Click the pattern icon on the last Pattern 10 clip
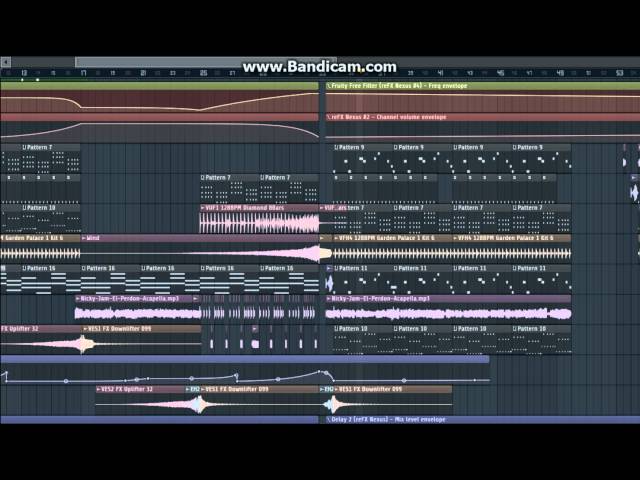 515,329
